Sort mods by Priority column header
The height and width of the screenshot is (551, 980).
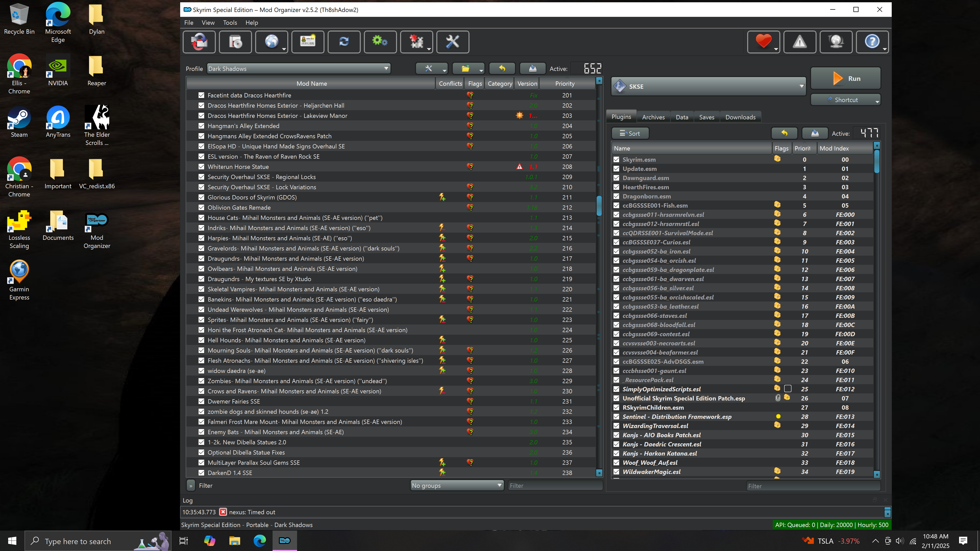(x=567, y=83)
